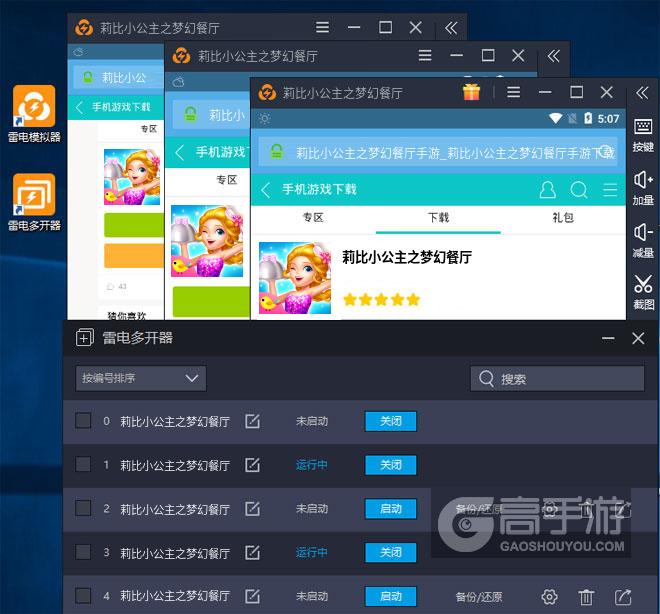Toggle checkbox for instance 0
660x614 pixels.
(x=83, y=420)
